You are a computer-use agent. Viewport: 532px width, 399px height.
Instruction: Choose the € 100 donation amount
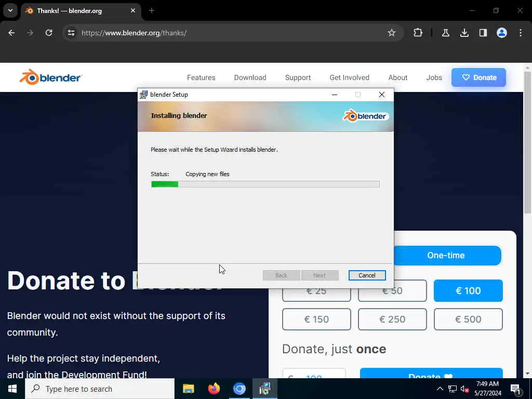468,291
